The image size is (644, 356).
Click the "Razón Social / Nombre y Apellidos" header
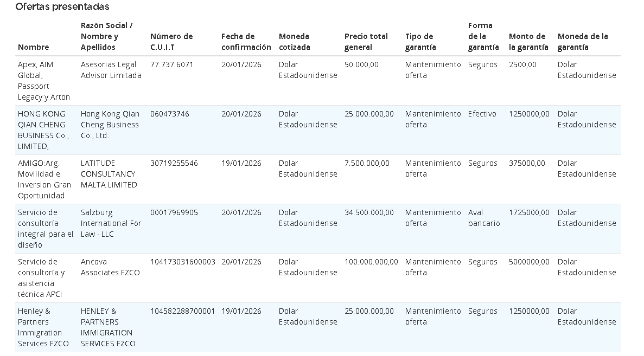(107, 36)
